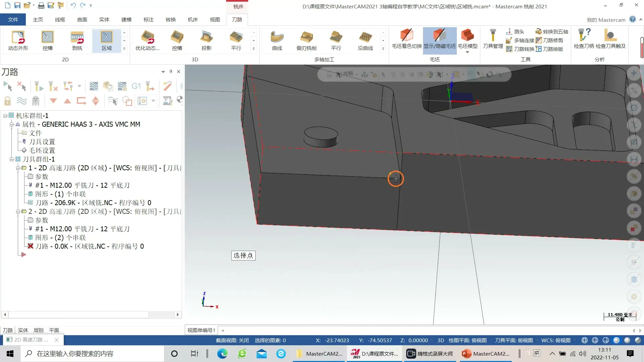Click 刀路转换 button in ribbon

point(520,49)
